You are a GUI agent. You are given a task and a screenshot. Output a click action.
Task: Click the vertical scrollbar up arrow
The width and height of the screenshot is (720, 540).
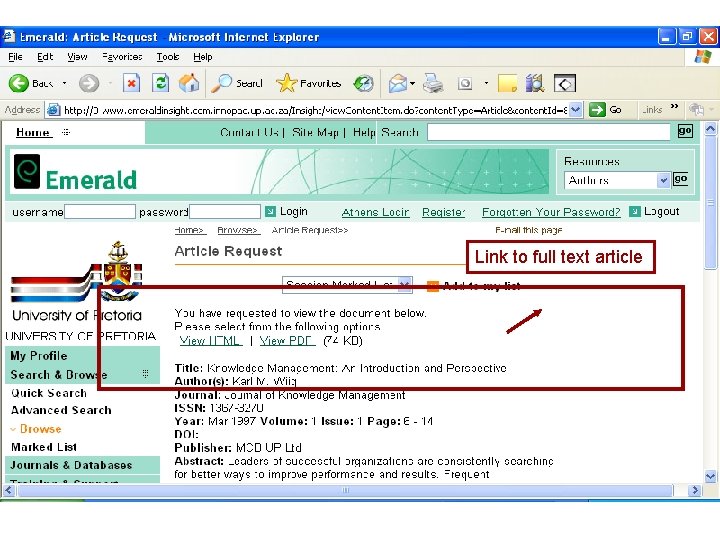click(x=710, y=129)
